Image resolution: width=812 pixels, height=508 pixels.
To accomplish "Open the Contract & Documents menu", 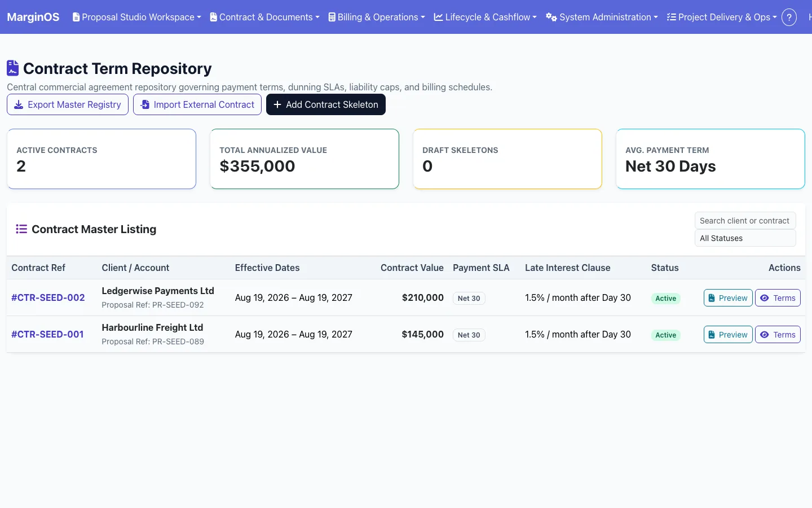I will click(x=264, y=17).
